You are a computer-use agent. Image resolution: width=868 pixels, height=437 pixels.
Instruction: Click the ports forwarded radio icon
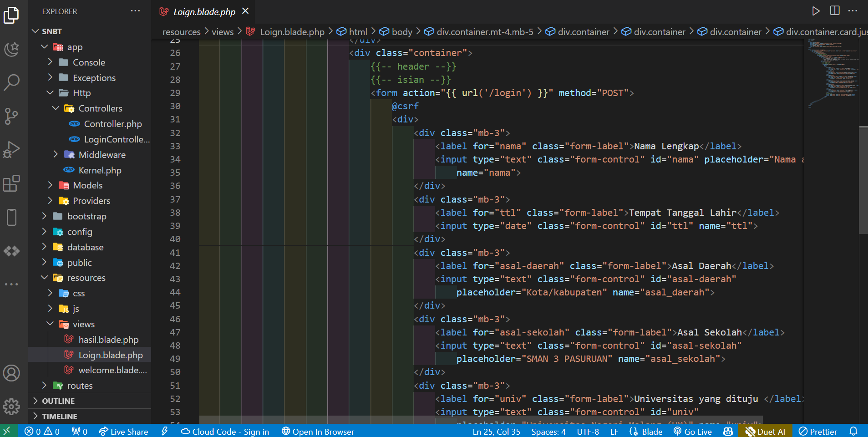80,432
